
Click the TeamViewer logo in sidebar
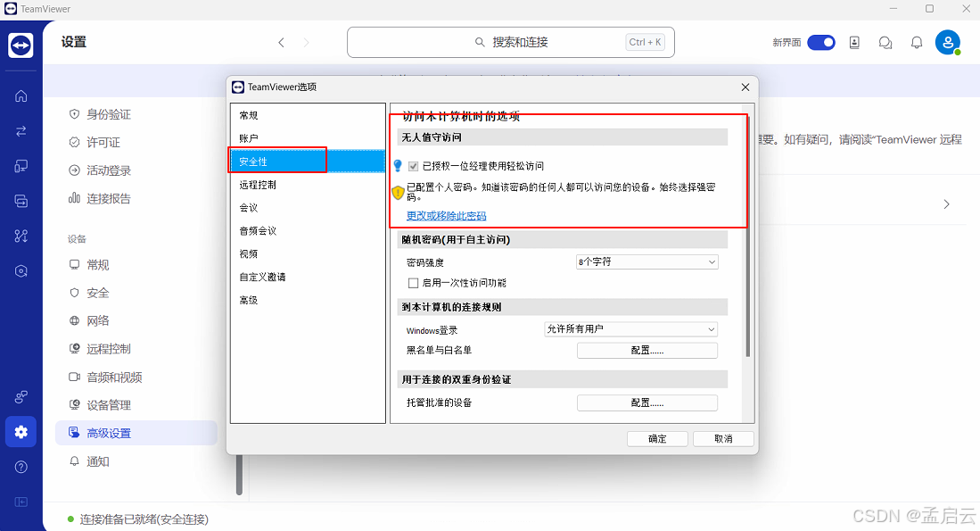21,45
